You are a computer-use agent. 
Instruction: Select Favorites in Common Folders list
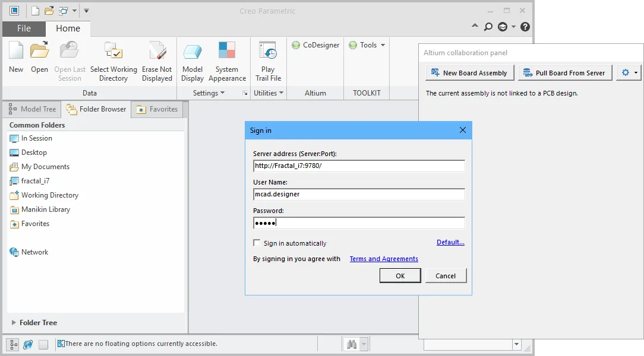pyautogui.click(x=30, y=224)
